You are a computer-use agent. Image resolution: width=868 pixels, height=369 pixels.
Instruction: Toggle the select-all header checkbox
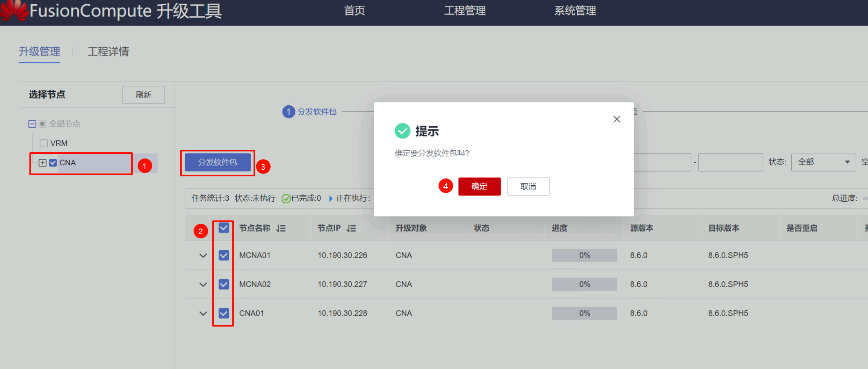[x=224, y=228]
